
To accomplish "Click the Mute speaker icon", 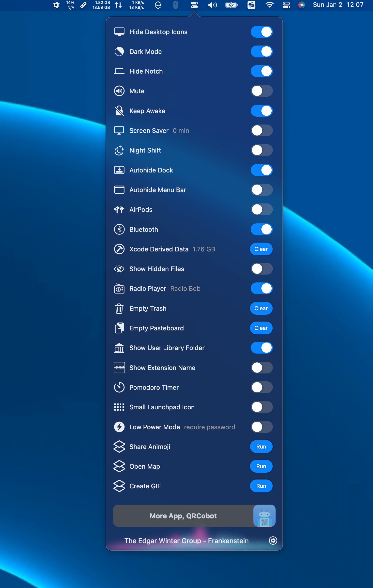I will tap(119, 91).
